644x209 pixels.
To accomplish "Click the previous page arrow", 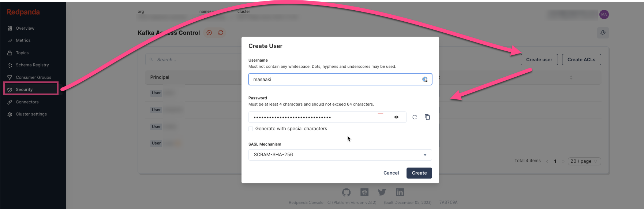I will coord(547,161).
